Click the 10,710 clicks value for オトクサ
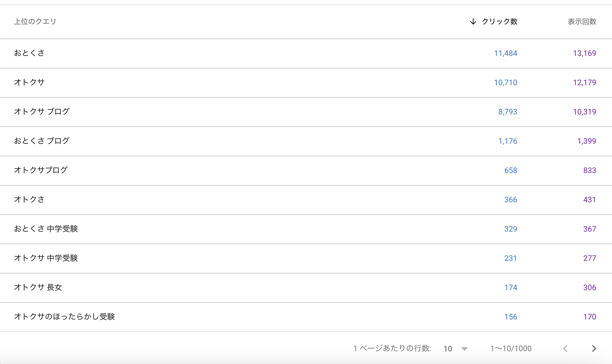Screen dimensions: 612x364 (506, 82)
